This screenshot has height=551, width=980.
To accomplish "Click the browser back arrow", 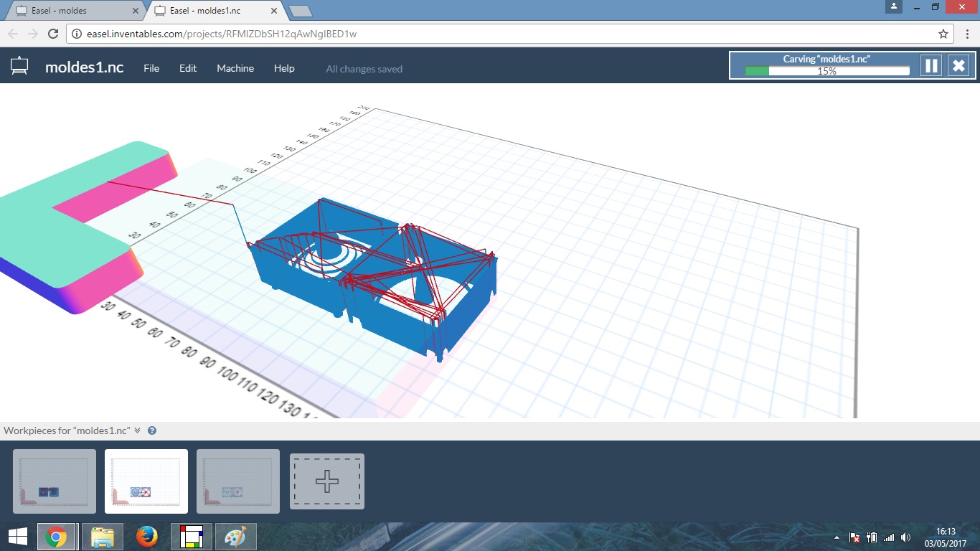I will 13,34.
